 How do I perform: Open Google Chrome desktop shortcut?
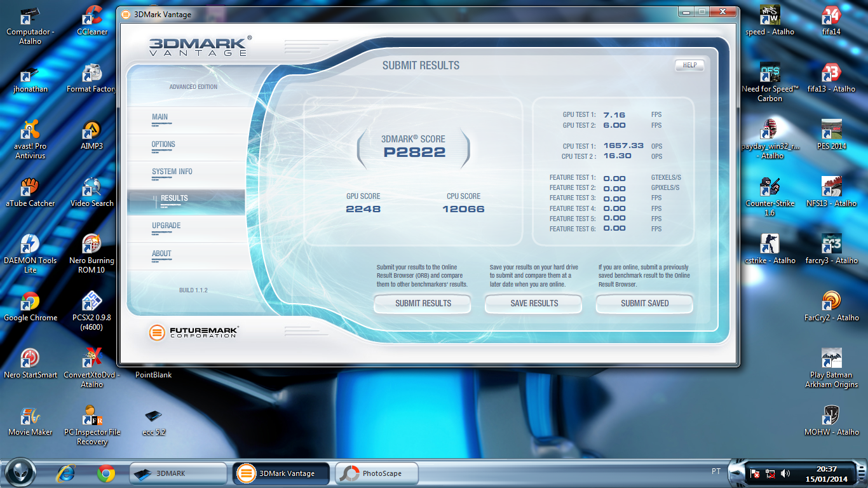point(31,306)
